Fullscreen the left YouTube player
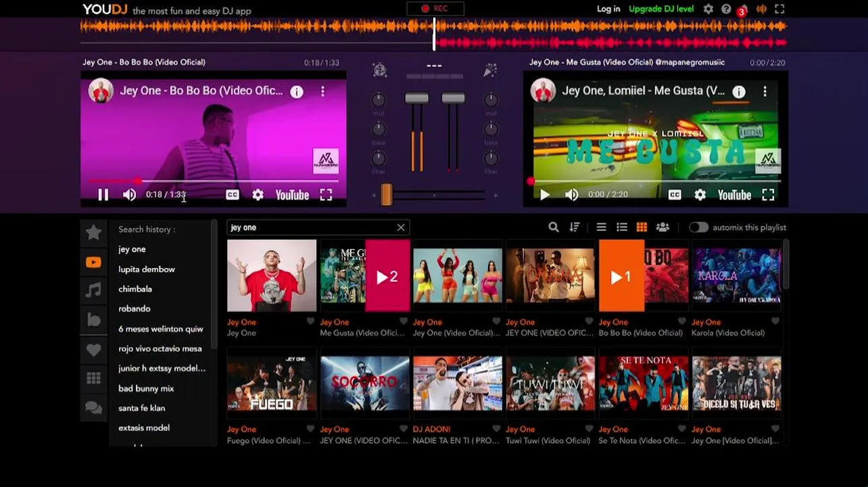This screenshot has width=868, height=487. pyautogui.click(x=326, y=195)
